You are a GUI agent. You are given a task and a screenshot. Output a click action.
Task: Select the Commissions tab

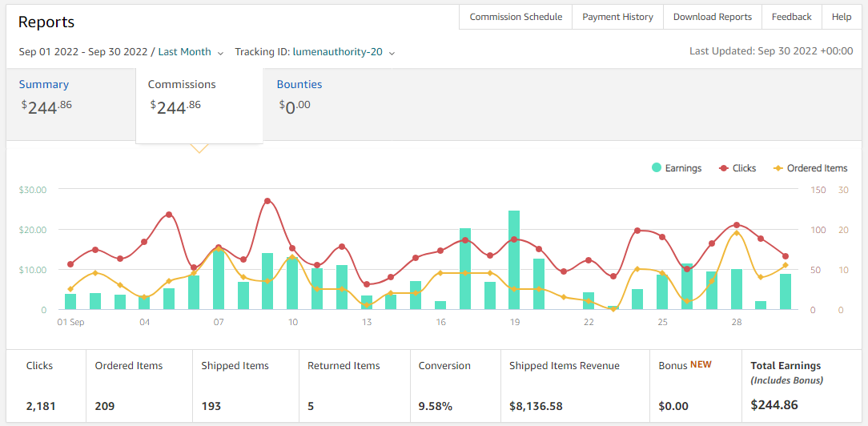pos(199,105)
